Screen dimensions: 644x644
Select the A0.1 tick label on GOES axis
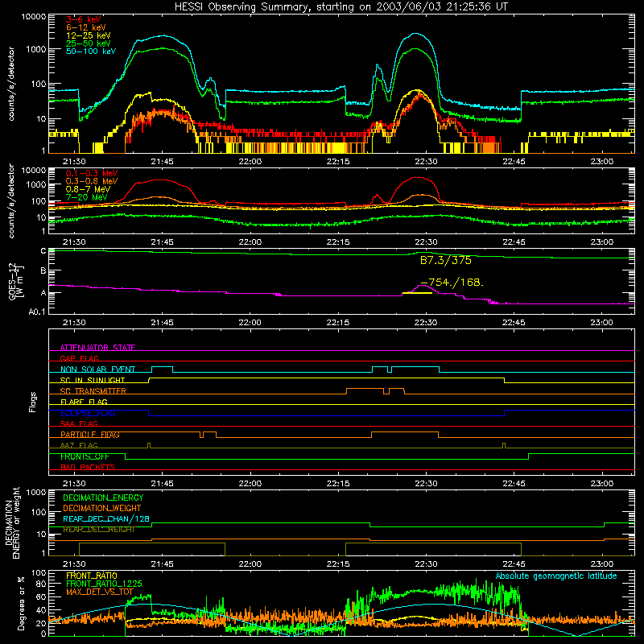[36, 312]
